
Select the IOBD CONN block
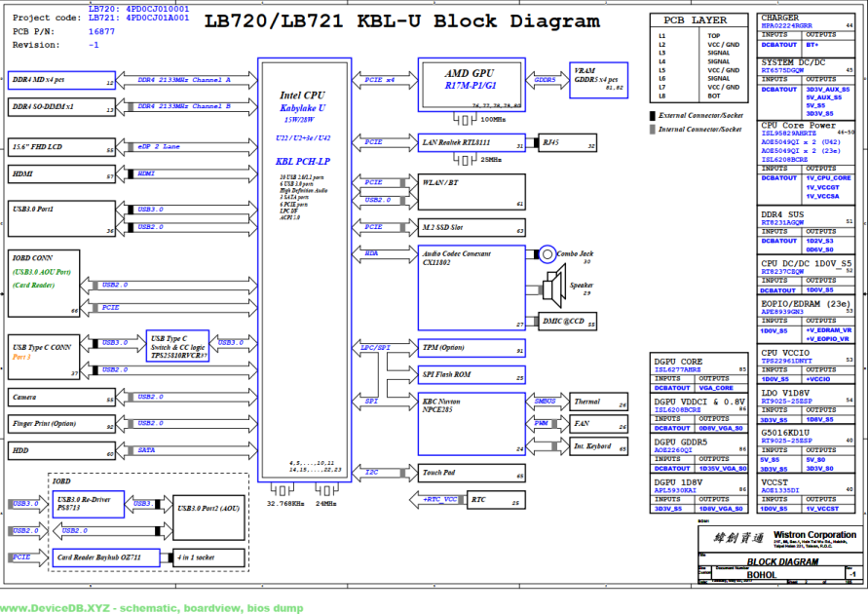[44, 284]
